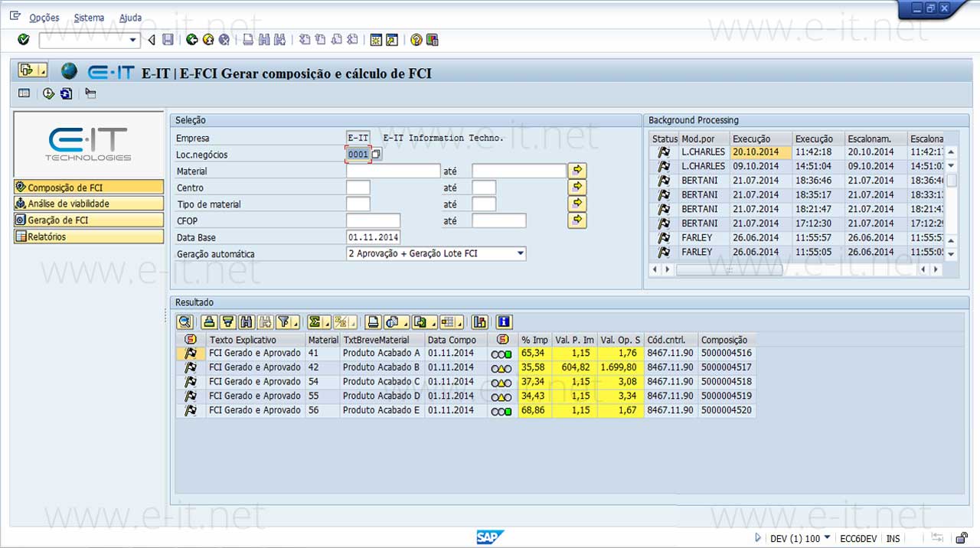
Task: Click the Cancel icon in the standard toolbar
Action: click(x=224, y=40)
